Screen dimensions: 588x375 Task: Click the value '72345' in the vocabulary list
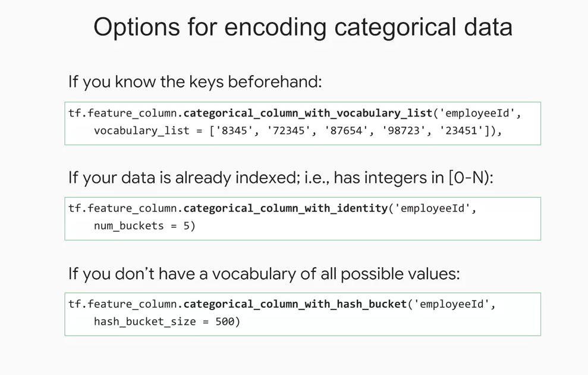pyautogui.click(x=289, y=130)
